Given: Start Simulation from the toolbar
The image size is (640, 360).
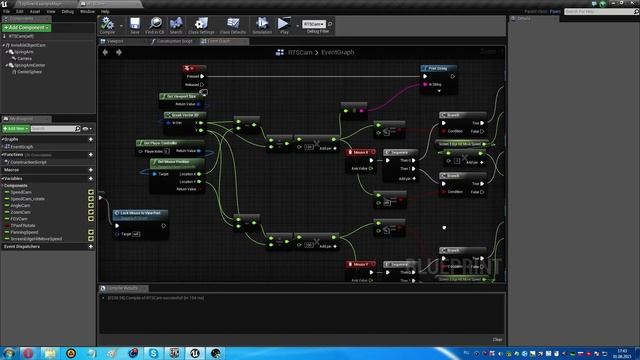Looking at the screenshot, I should (x=262, y=25).
